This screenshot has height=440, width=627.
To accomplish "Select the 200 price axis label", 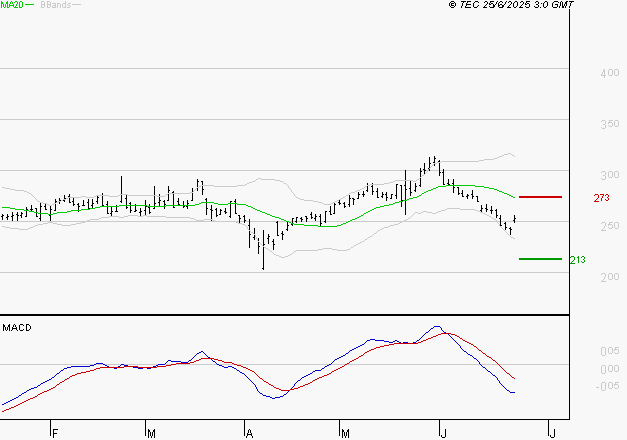I will (x=584, y=278).
